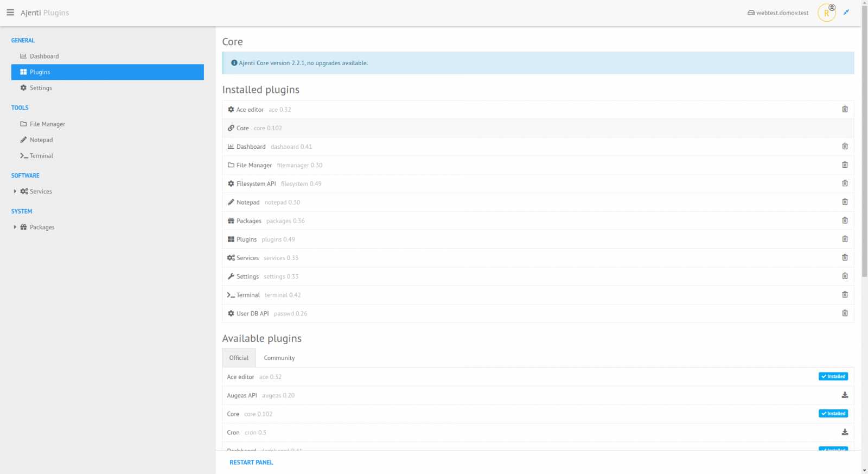Click the Ace editor gear icon

231,109
